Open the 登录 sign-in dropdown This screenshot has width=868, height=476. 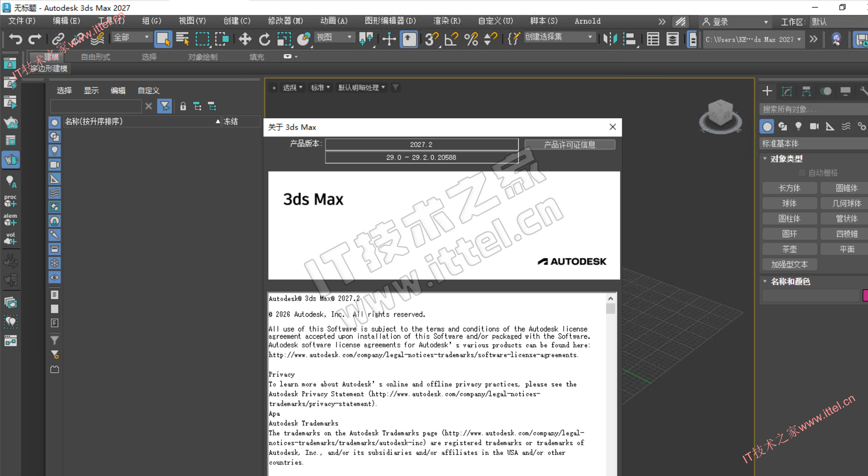coord(735,22)
